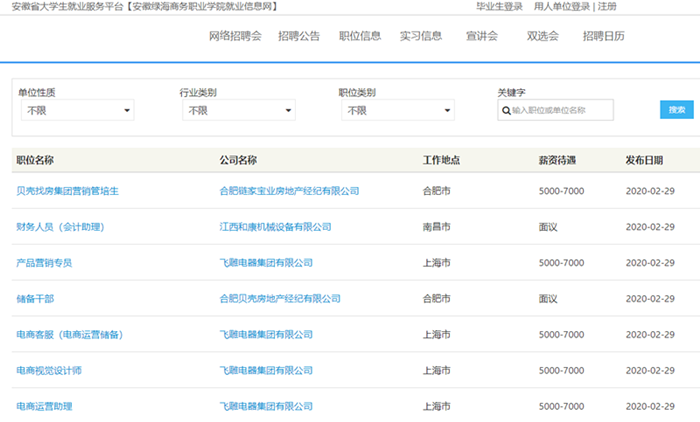Image resolution: width=700 pixels, height=422 pixels.
Task: Click the search magnifier icon in keyword field
Action: coord(506,110)
